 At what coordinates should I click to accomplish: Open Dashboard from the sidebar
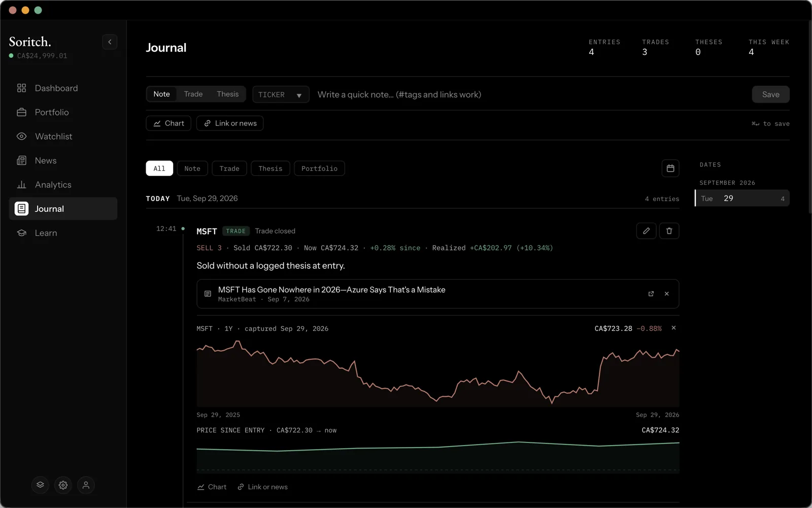coord(63,88)
